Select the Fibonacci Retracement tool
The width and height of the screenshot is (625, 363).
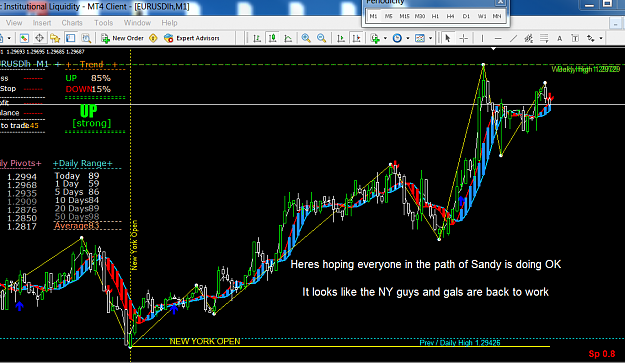(544, 38)
